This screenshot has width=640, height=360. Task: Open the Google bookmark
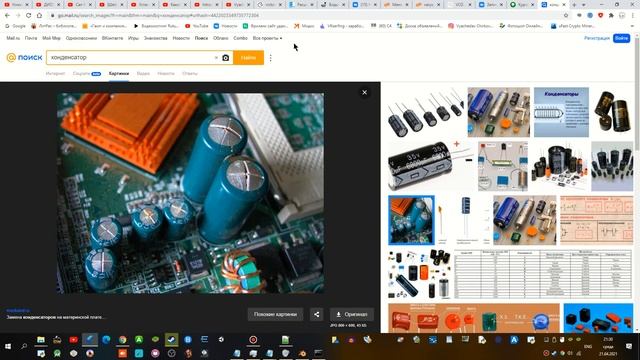click(16, 26)
